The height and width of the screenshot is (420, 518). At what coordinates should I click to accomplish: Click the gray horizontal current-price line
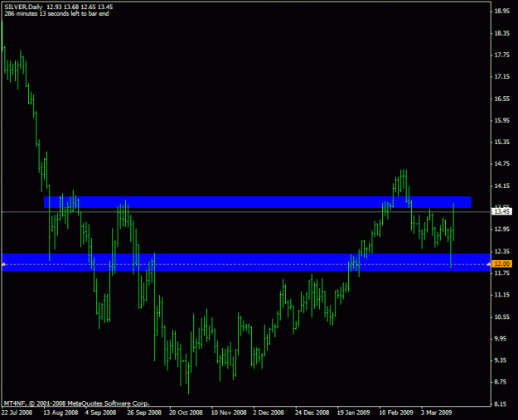246,211
